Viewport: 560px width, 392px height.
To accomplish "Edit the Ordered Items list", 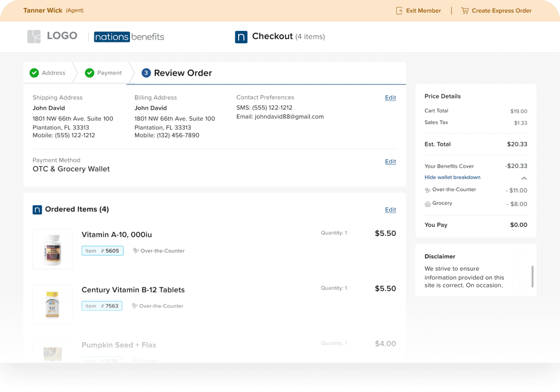I will (x=390, y=210).
